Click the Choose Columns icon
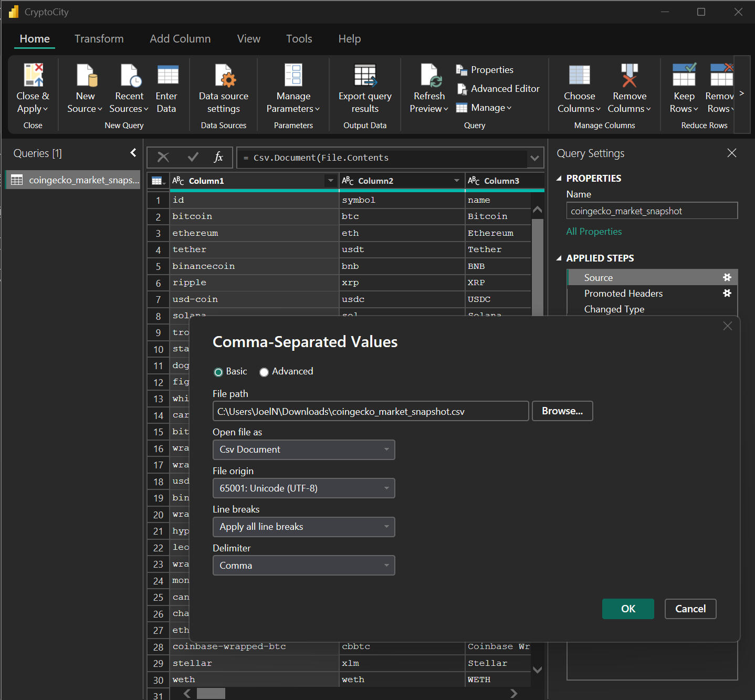This screenshot has width=755, height=700. click(579, 76)
